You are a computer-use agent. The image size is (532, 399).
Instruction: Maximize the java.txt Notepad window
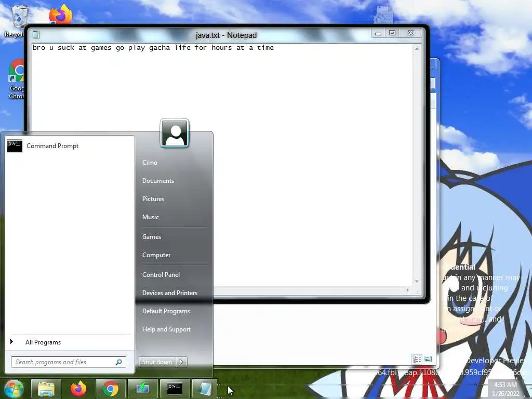tap(392, 33)
